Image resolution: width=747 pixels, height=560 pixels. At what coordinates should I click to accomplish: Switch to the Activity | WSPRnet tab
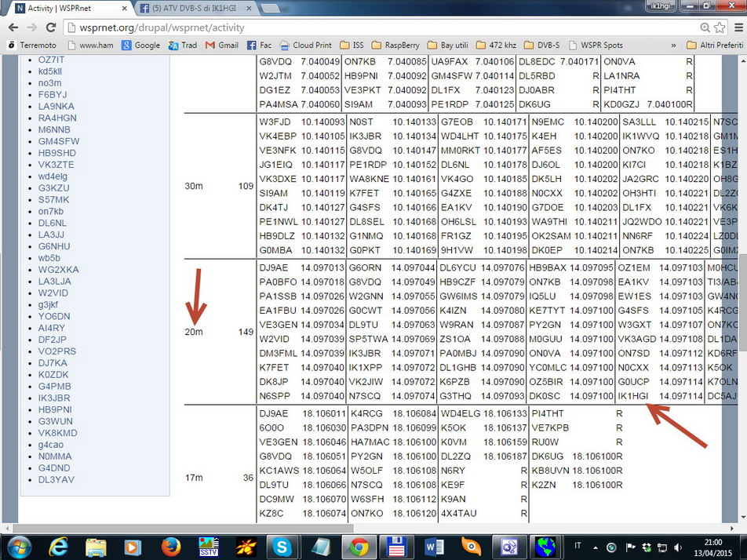[67, 8]
